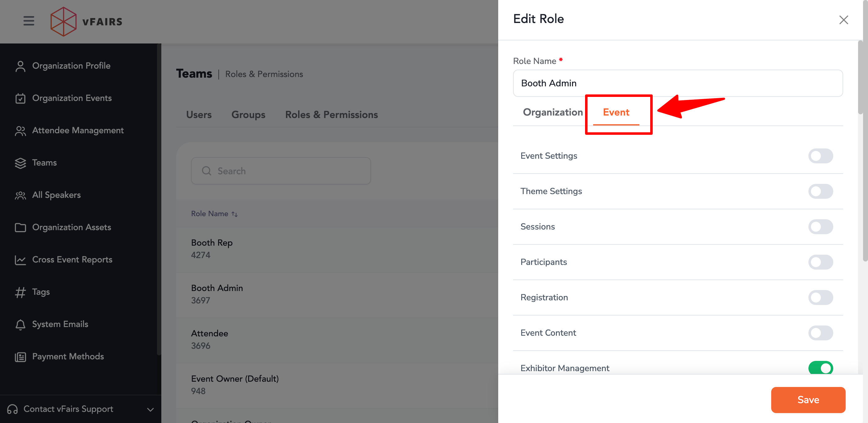Viewport: 868px width, 423px height.
Task: Open System Emails bell icon
Action: (20, 325)
